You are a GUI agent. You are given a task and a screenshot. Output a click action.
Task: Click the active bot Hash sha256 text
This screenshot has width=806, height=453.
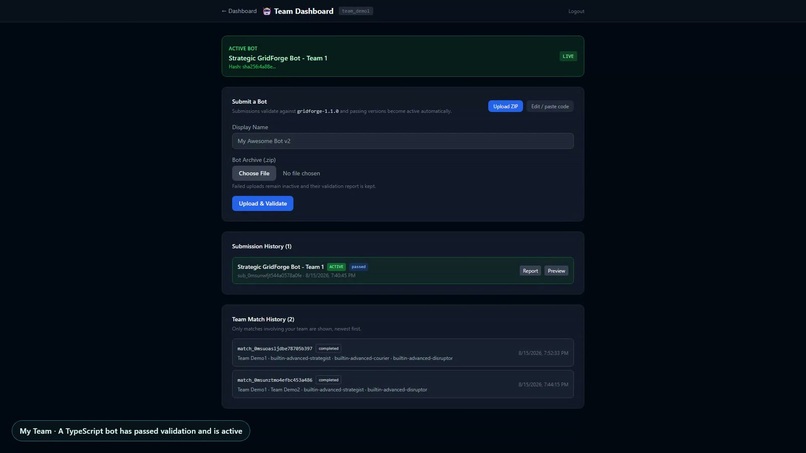pos(252,66)
